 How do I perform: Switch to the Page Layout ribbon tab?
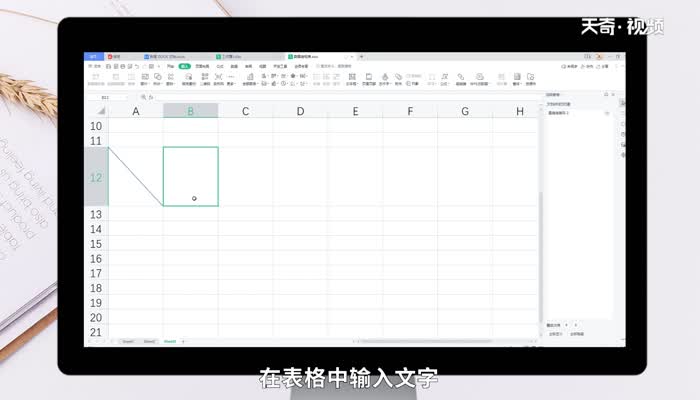tap(202, 66)
